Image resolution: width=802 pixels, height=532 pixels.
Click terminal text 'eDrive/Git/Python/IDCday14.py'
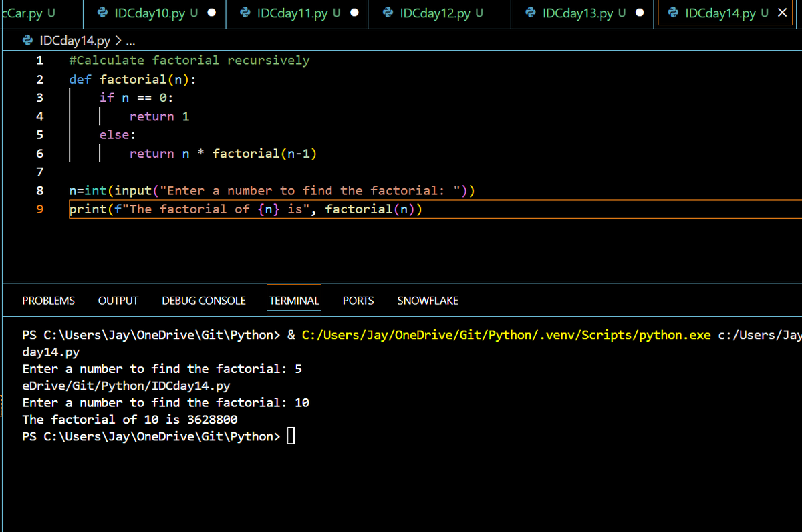point(126,386)
